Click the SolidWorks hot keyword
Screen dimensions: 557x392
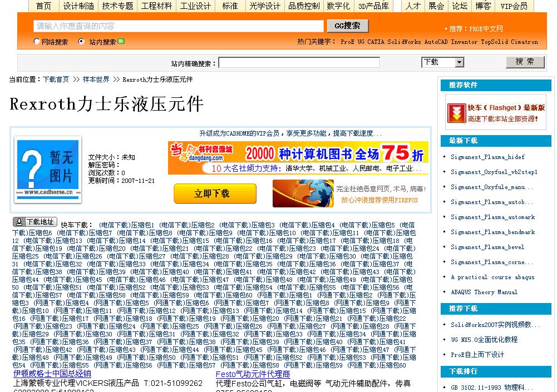(404, 42)
